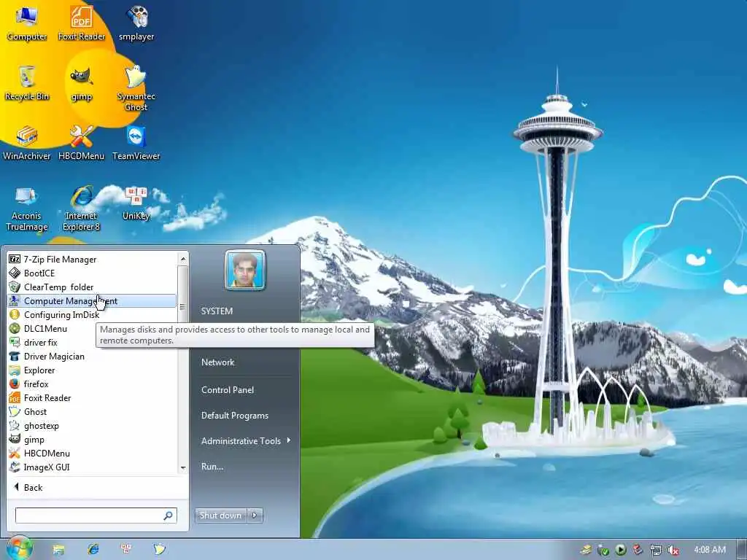
Task: Click the Show desktop strip
Action: [x=742, y=550]
